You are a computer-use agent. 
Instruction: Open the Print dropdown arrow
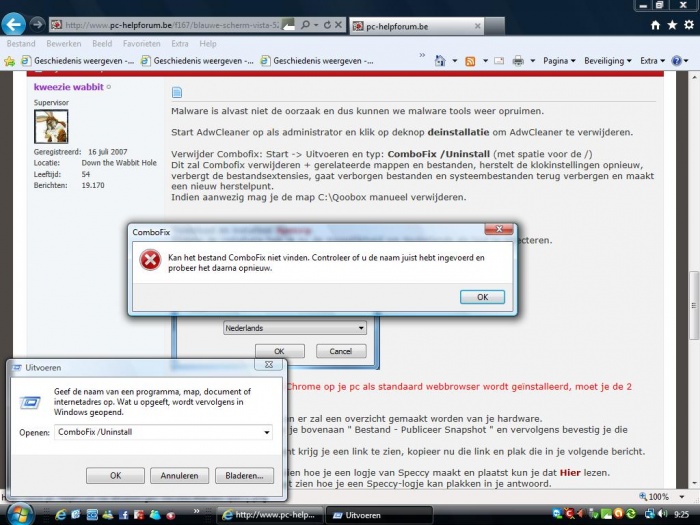533,61
